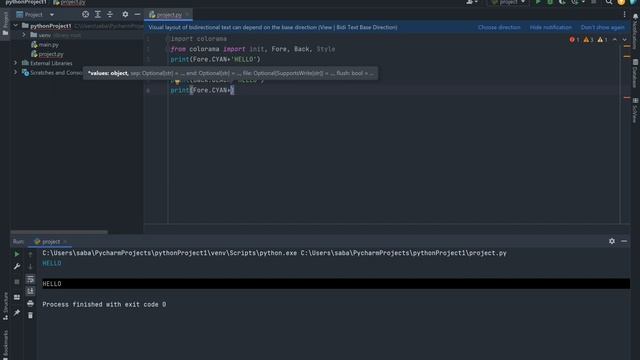Click the yellow weak warning indicator
This screenshot has height=360, width=640.
pyautogui.click(x=602, y=40)
